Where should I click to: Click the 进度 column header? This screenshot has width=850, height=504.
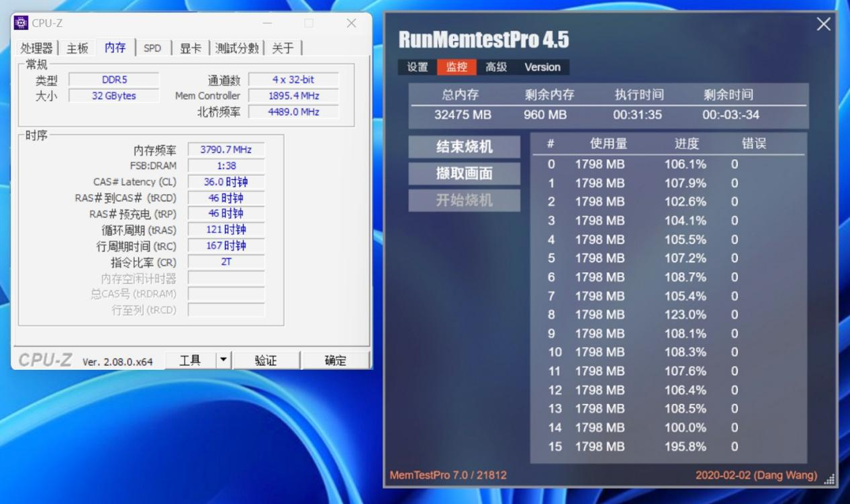tap(687, 144)
